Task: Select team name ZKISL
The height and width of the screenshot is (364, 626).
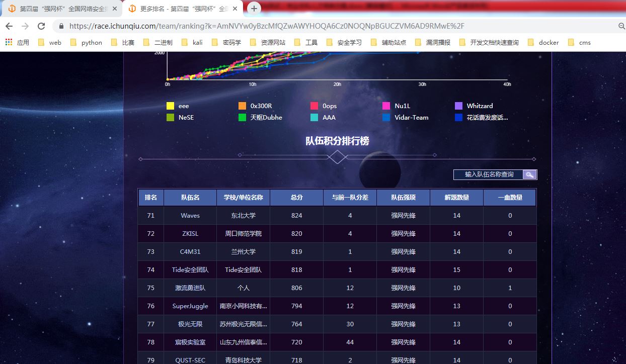Action: pos(190,234)
